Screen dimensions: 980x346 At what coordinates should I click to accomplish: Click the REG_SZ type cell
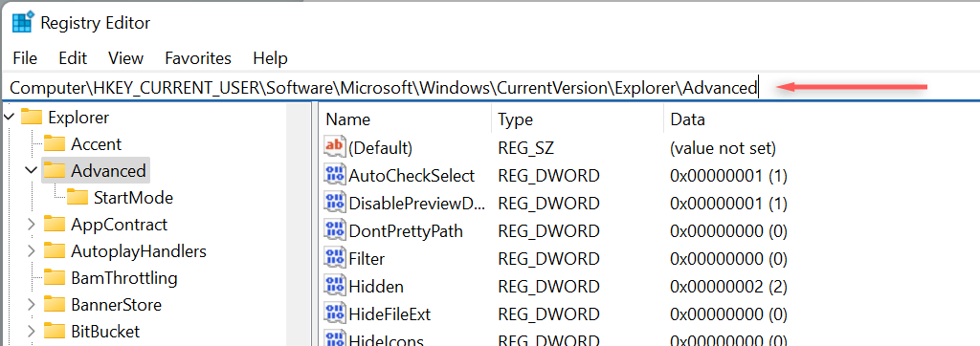(525, 149)
